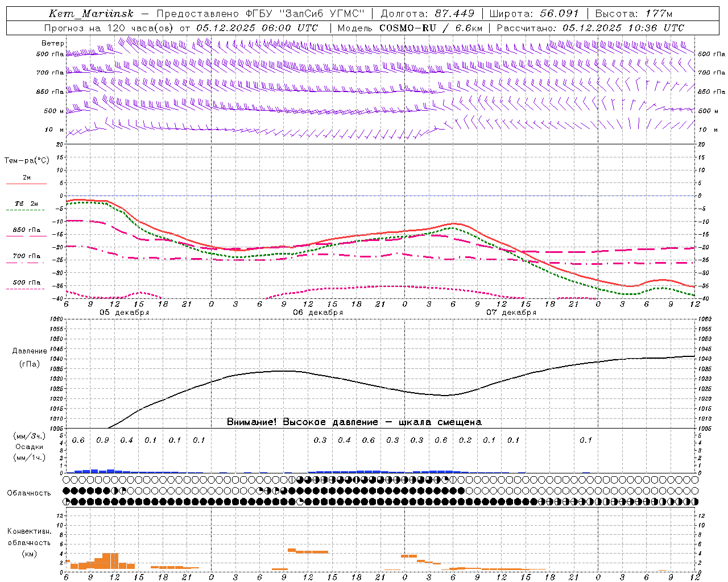Screen dimensions: 728x582
Task: Click the station name Kem_Mariinsk
Action: tap(91, 14)
